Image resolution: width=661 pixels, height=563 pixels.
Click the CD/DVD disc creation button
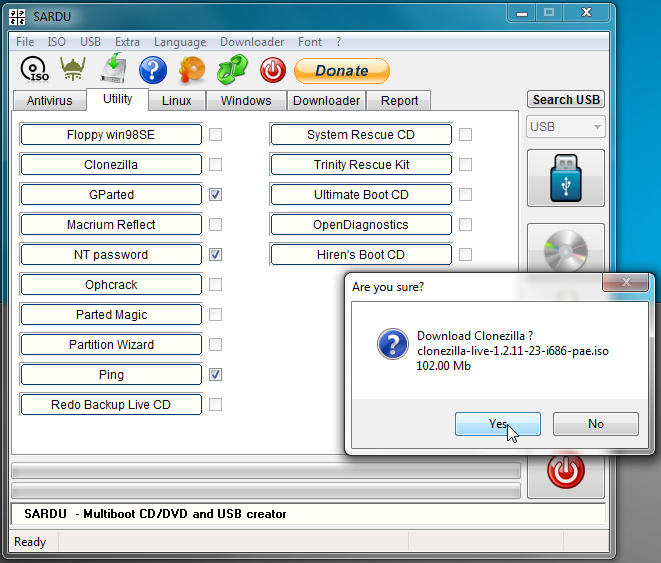(566, 250)
